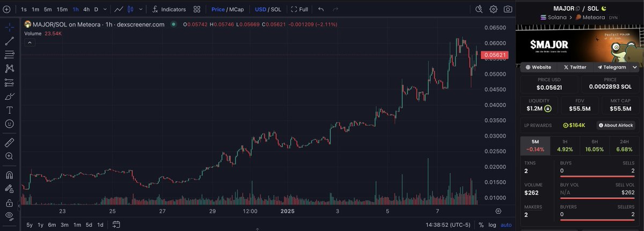This screenshot has width=644, height=231.
Task: Select the trend line drawing tool
Action: 9,41
